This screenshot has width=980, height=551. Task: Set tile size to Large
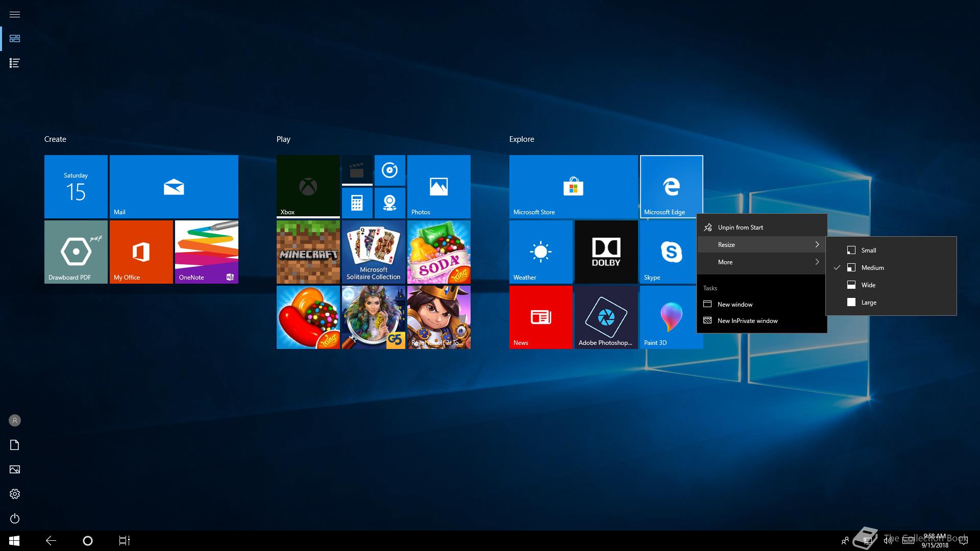coord(891,303)
